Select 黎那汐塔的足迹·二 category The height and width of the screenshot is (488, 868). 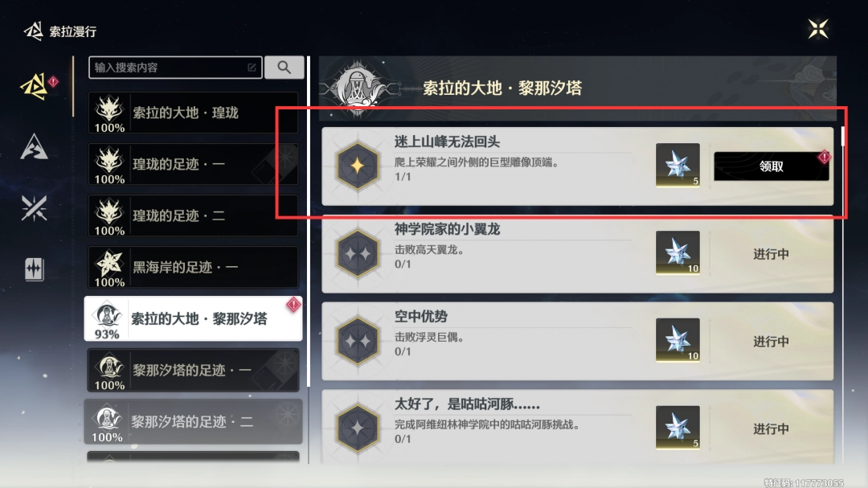(x=193, y=421)
